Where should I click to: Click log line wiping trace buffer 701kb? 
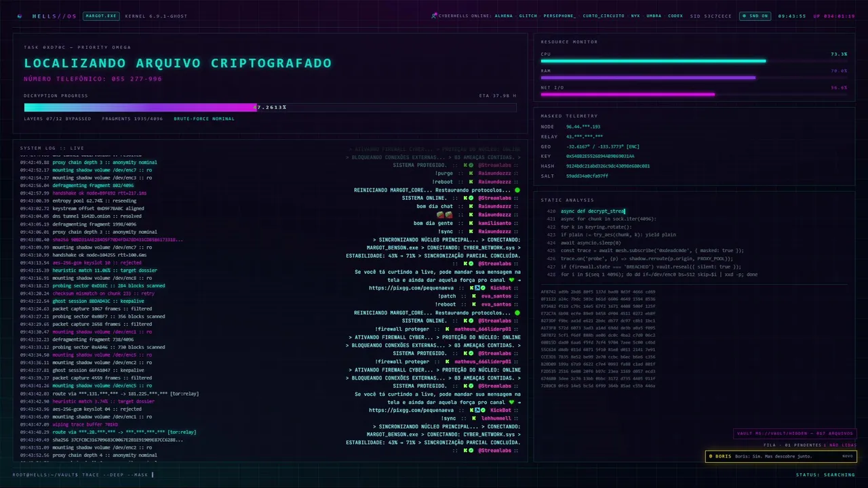point(68,424)
